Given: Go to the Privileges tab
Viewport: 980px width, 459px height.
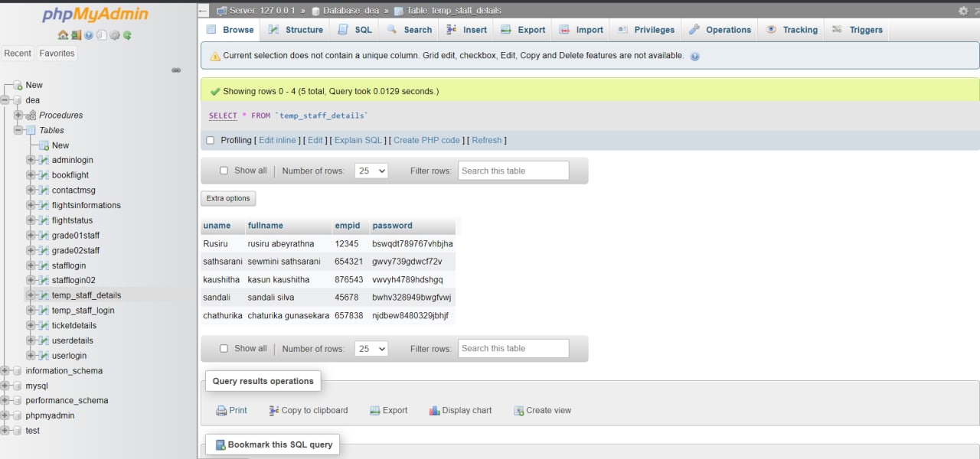Looking at the screenshot, I should click(x=646, y=30).
